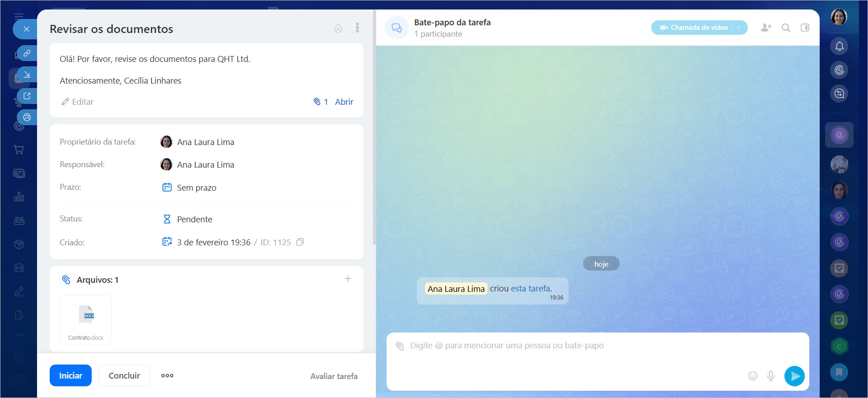
Task: Click the fire priority icon
Action: click(x=338, y=28)
